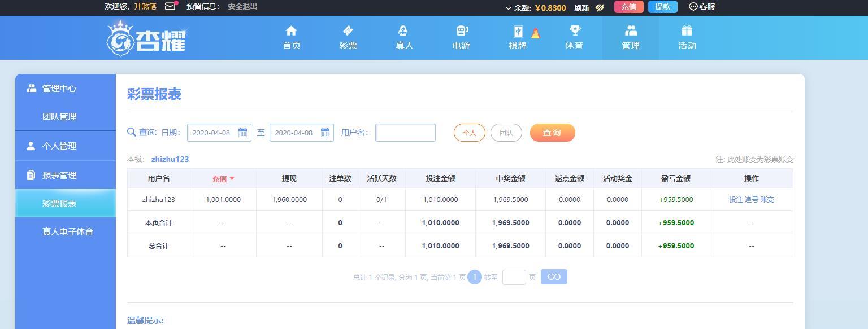The width and height of the screenshot is (868, 329).
Task: Click the orange 查询 search button
Action: [552, 133]
